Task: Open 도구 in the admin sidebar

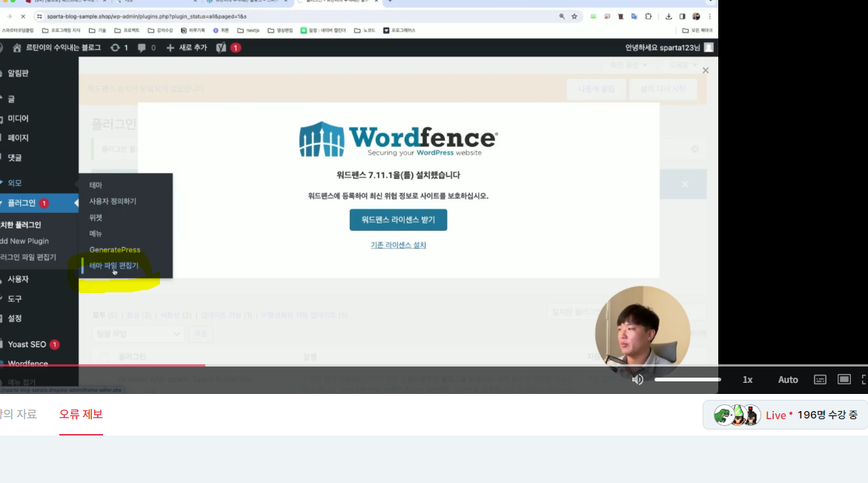Action: pos(14,299)
